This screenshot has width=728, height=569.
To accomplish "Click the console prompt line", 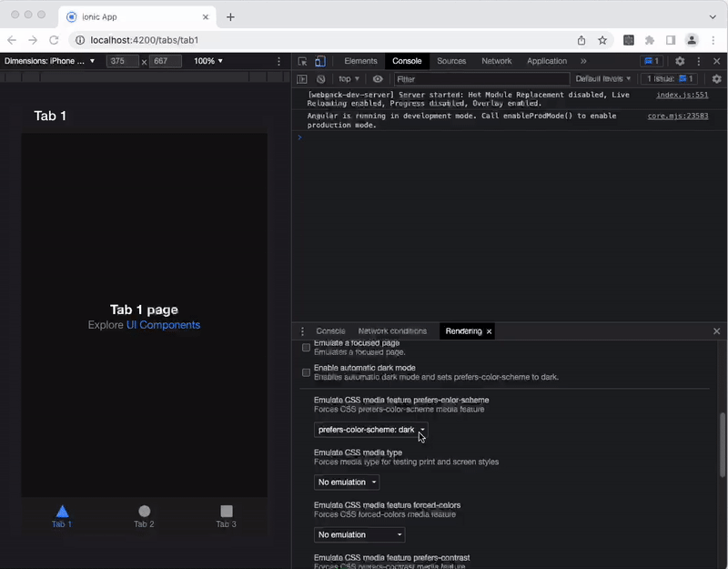I will (510, 137).
